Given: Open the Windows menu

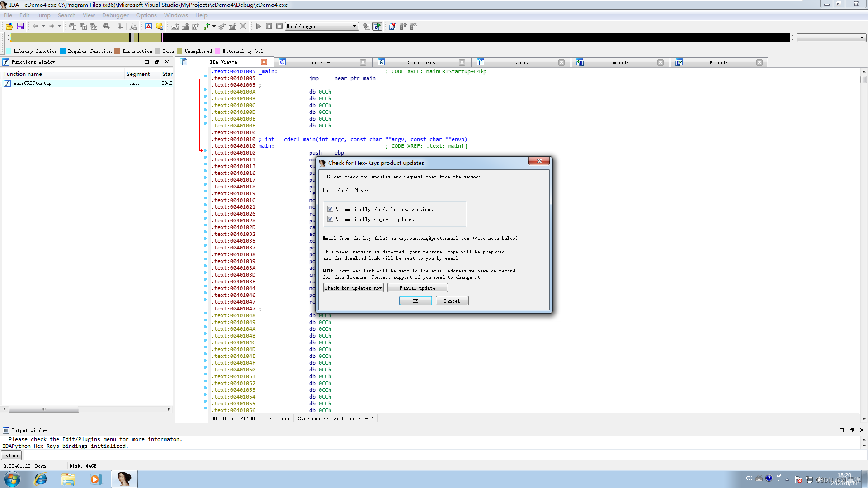Looking at the screenshot, I should coord(176,15).
